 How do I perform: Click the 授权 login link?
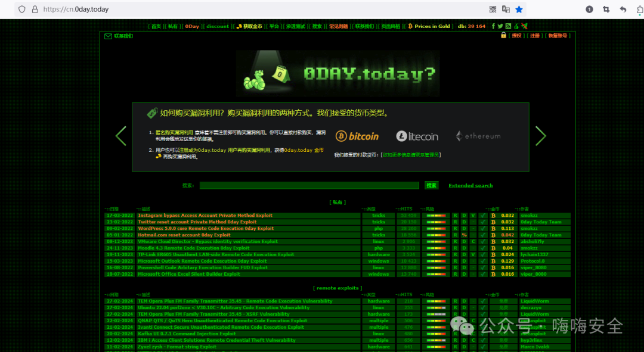[x=516, y=36]
